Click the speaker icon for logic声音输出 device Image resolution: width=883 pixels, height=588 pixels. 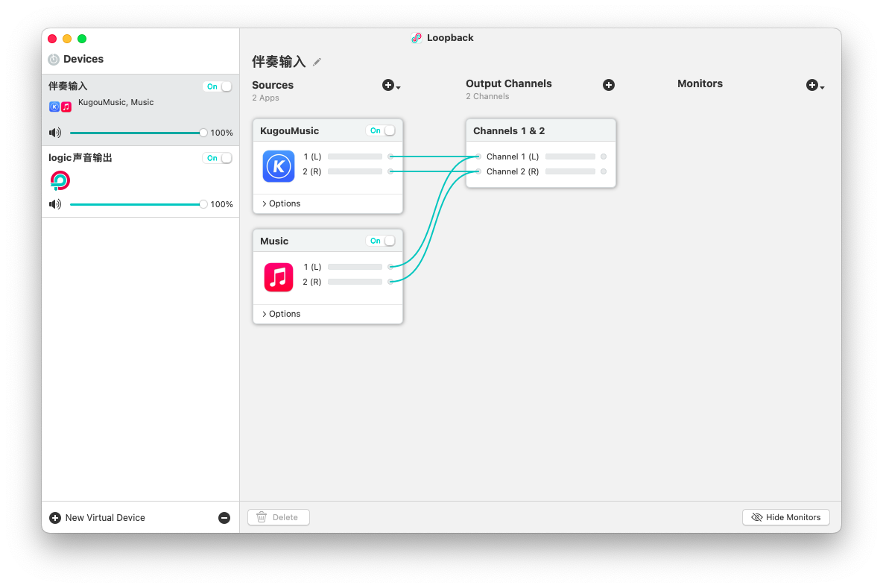pos(55,204)
